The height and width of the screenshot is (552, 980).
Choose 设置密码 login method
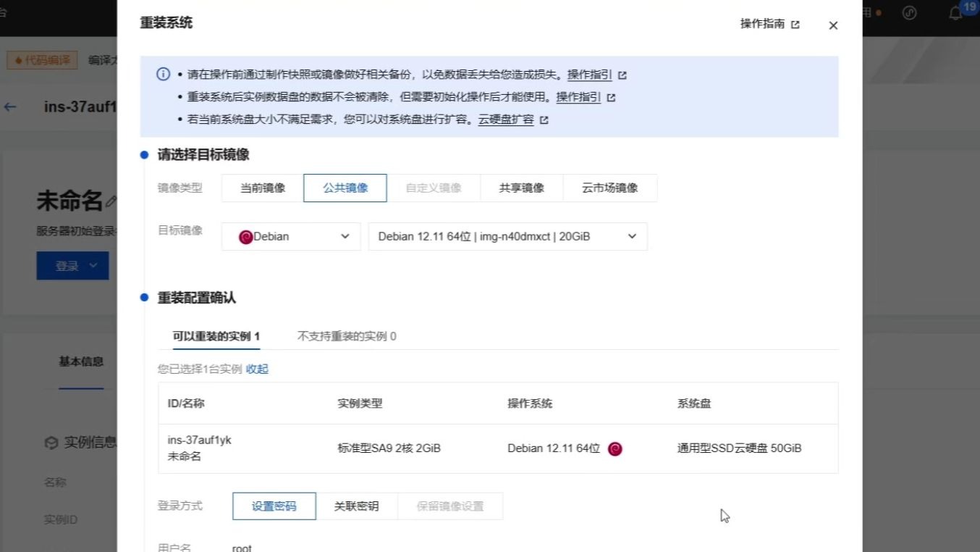coord(274,506)
